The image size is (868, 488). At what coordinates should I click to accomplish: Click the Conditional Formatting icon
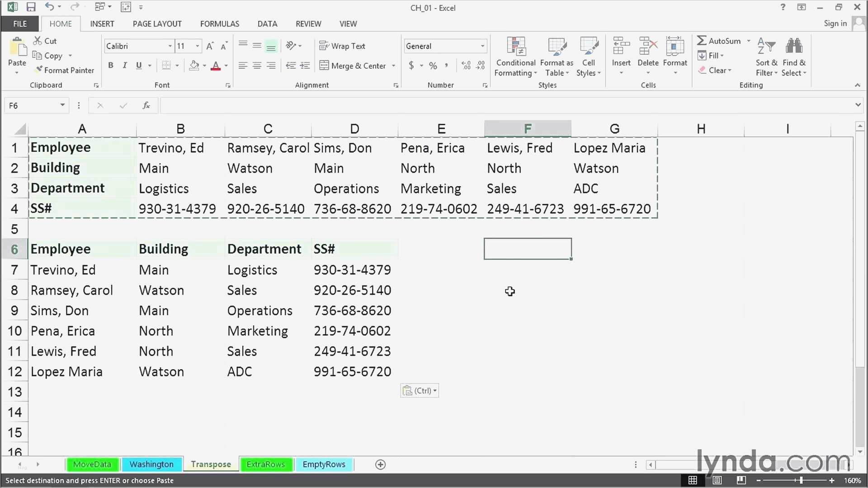[516, 47]
